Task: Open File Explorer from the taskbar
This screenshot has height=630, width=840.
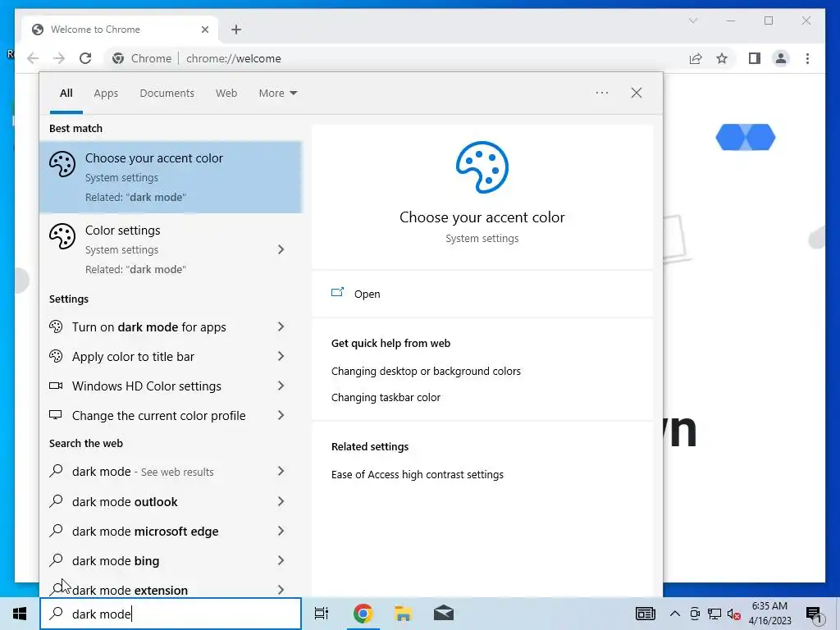Action: (x=403, y=614)
